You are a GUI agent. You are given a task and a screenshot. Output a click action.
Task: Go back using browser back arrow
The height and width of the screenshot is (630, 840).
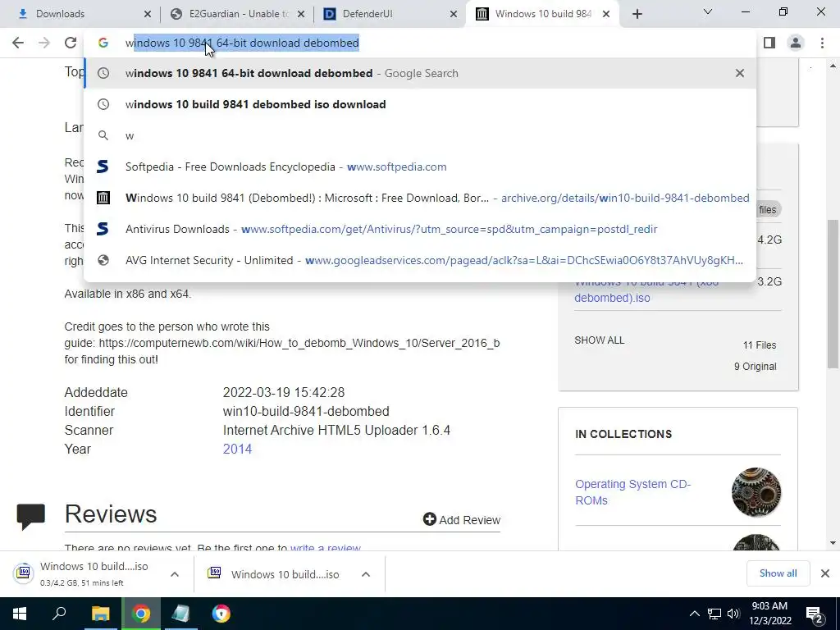click(x=18, y=43)
